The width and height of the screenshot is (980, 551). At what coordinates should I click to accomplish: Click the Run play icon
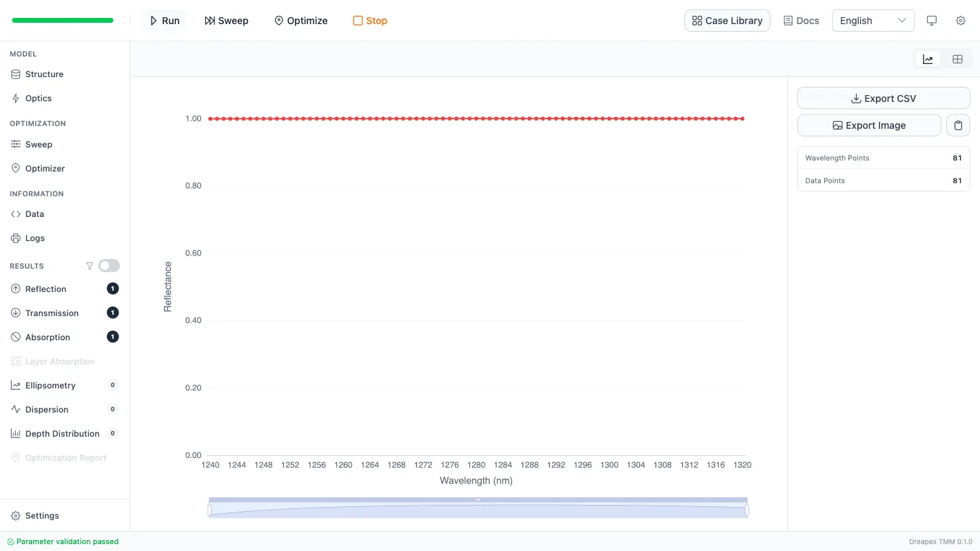154,21
